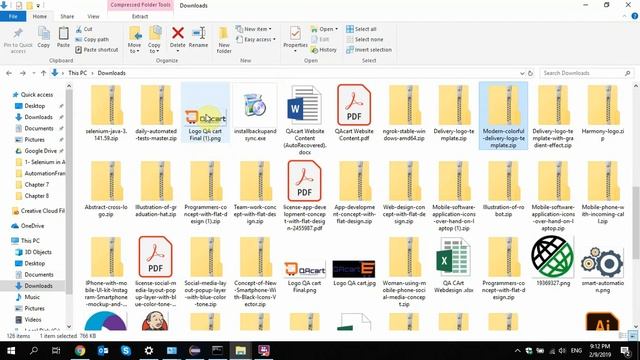
Task: Expand the Easy access dropdown
Action: pyautogui.click(x=256, y=40)
